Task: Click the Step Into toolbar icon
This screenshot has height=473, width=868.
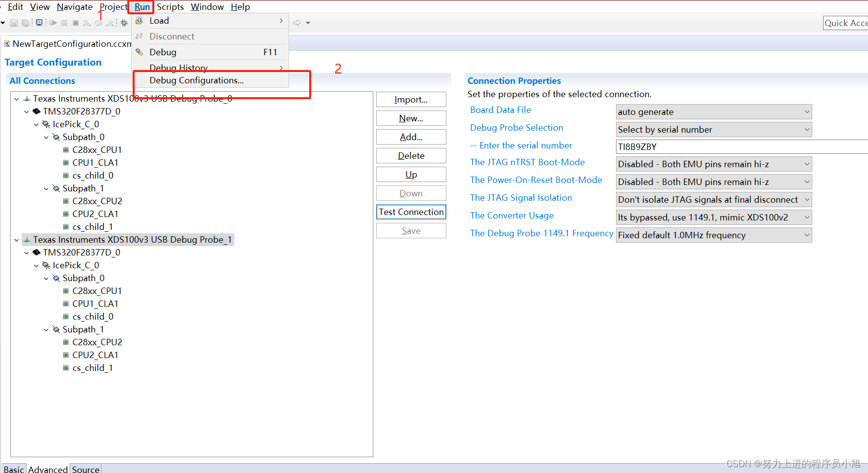Action: click(x=87, y=23)
